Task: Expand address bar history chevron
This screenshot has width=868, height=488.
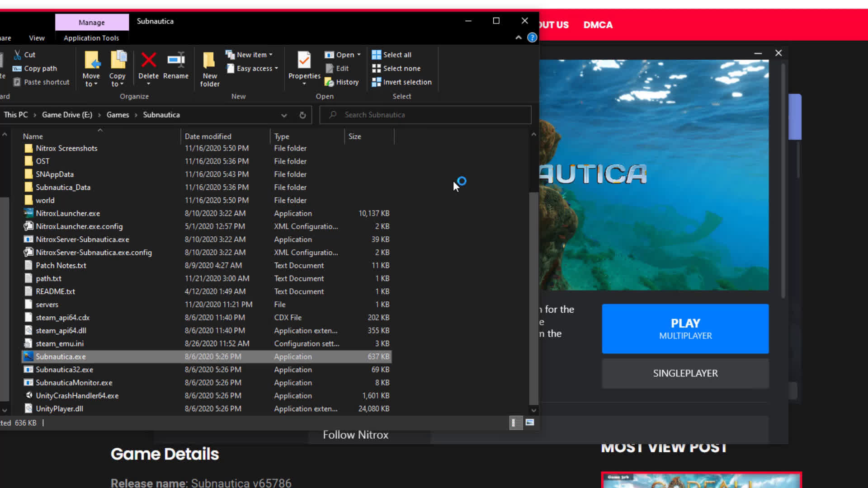Action: click(x=284, y=115)
